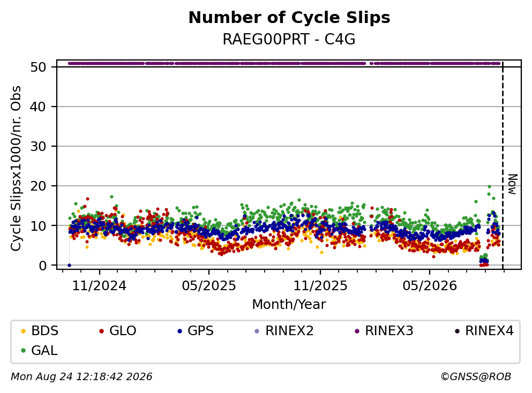Screen dimensions: 532x393
Task: Click the RINEX3 purple legend marker
Action: (357, 331)
